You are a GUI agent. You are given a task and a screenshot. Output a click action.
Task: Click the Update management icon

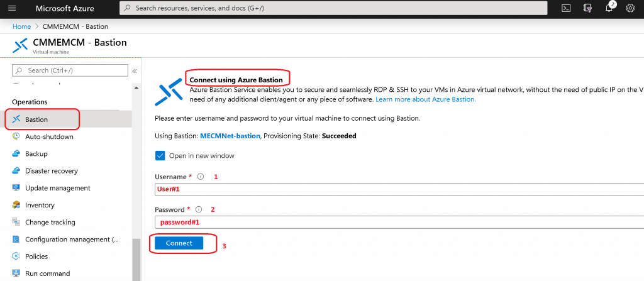pos(16,188)
